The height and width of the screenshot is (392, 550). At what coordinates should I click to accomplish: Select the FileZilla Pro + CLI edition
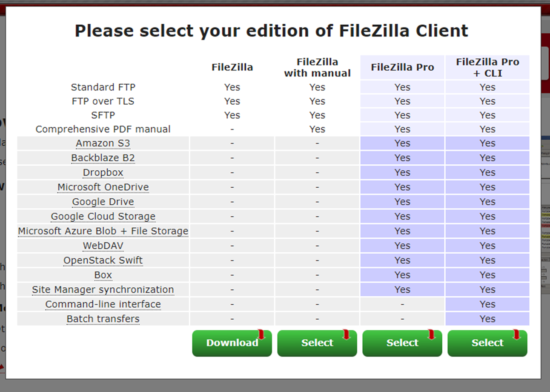(x=487, y=343)
